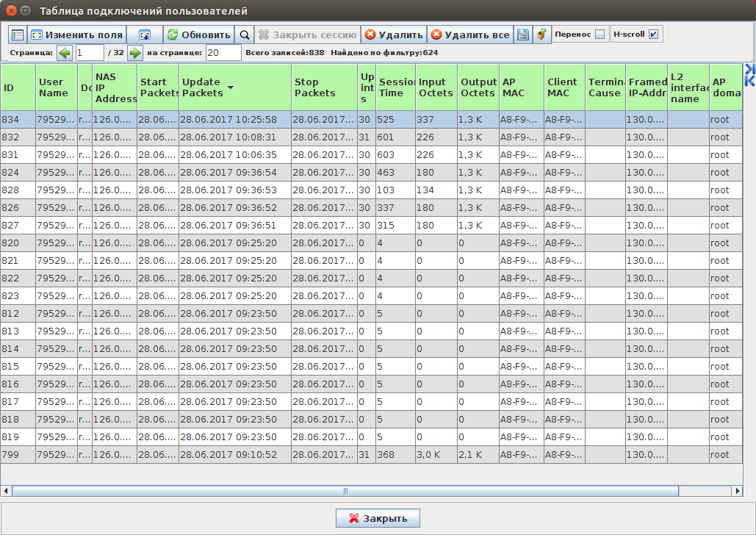This screenshot has width=756, height=535.
Task: Go to previous page with left arrow
Action: [x=65, y=53]
